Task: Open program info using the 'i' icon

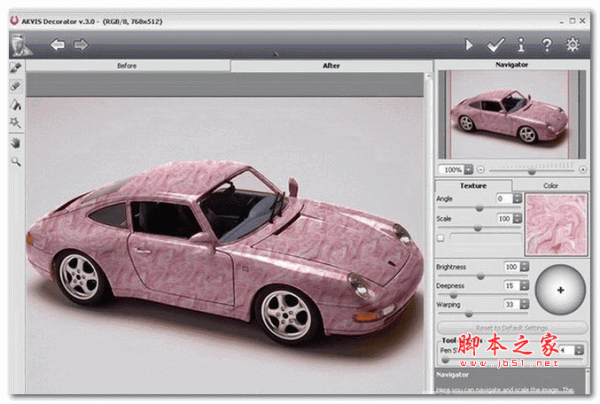Action: (x=520, y=44)
